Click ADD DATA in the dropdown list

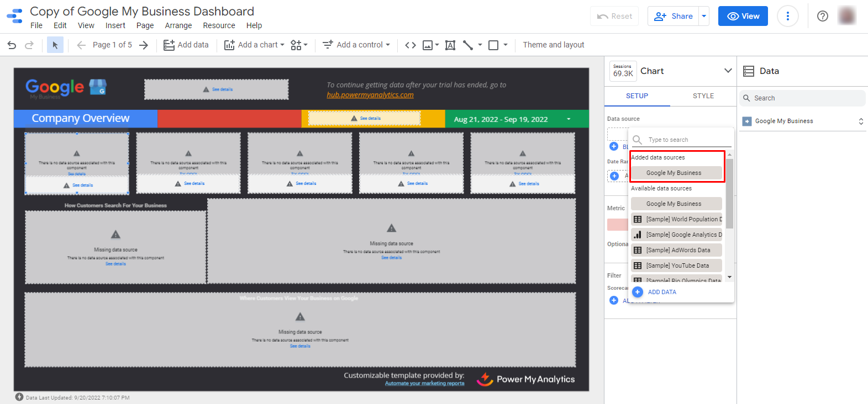661,292
